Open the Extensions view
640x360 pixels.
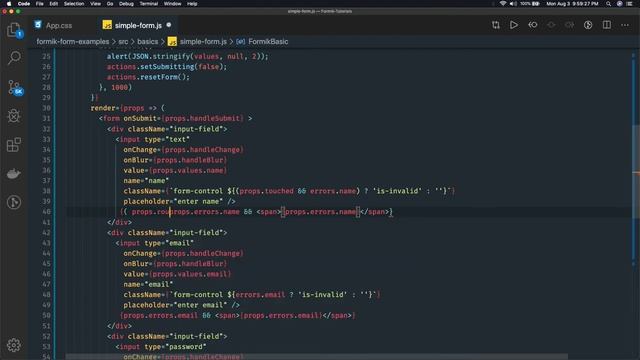tap(14, 144)
